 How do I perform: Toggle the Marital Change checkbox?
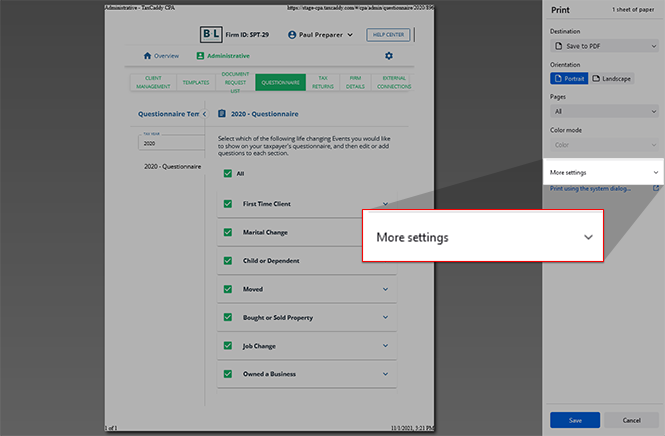tap(228, 232)
